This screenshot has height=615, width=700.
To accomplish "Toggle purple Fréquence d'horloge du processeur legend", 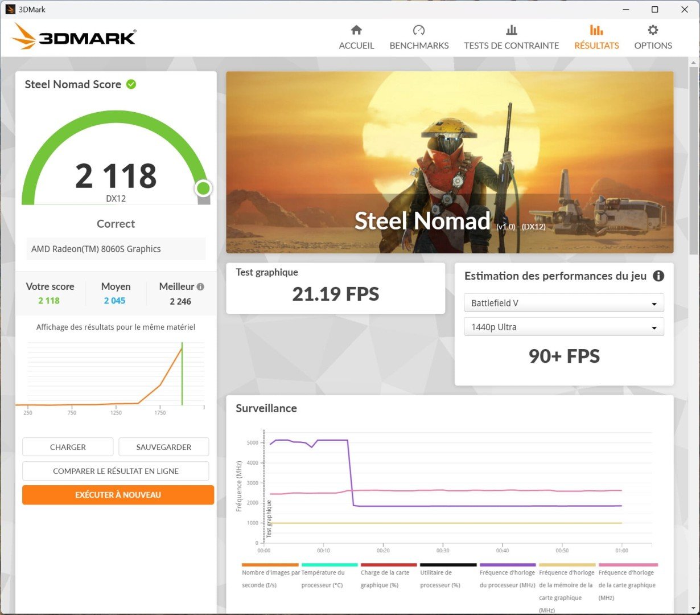I will coord(508,575).
